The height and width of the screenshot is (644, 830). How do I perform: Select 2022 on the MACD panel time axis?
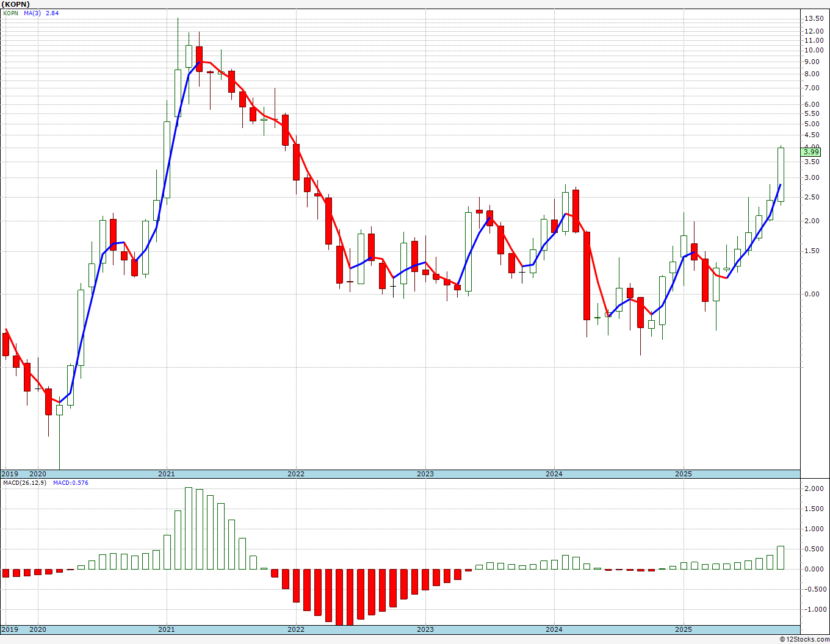pyautogui.click(x=296, y=629)
